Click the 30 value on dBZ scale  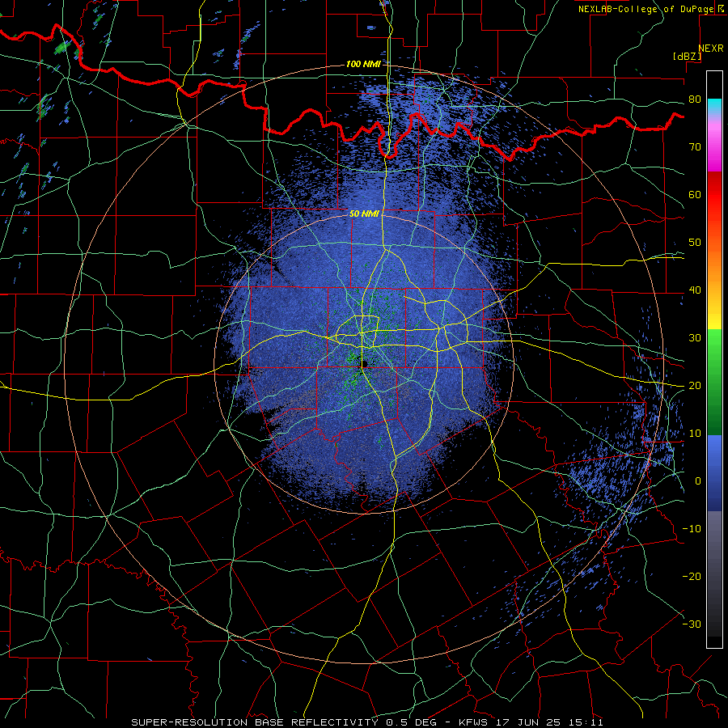click(695, 337)
